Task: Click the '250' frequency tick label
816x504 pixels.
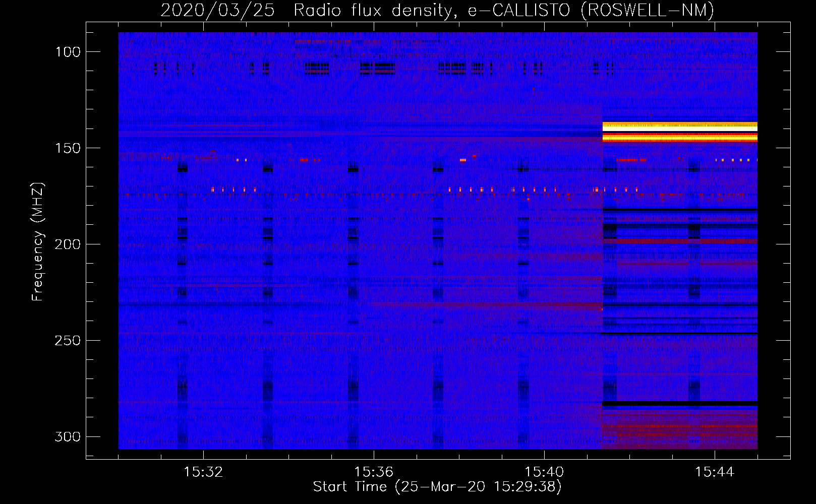Action: [x=68, y=341]
